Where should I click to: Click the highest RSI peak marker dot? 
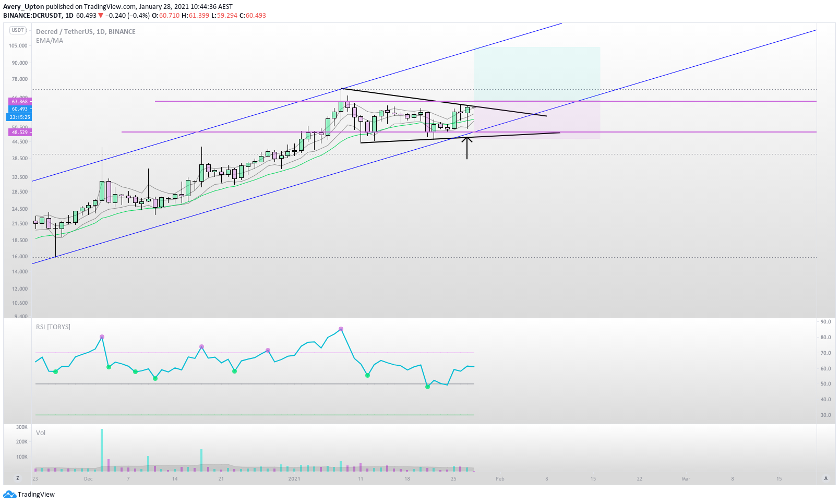tap(341, 329)
